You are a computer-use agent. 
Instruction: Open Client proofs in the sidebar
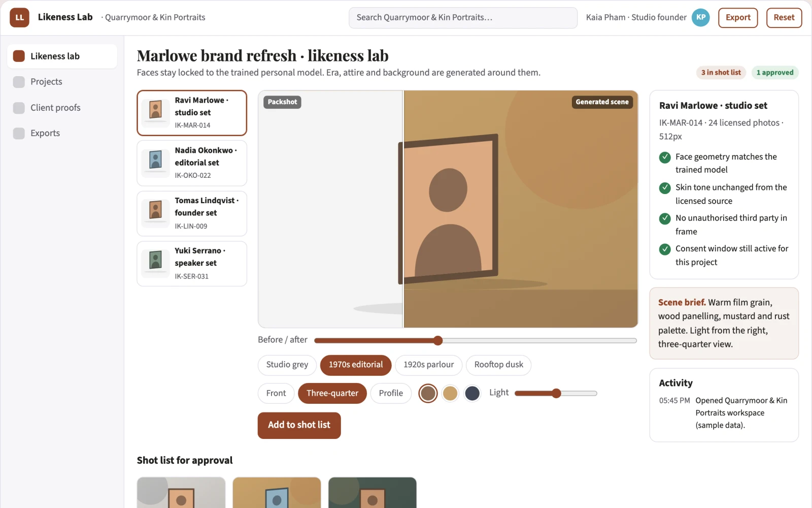click(x=62, y=108)
